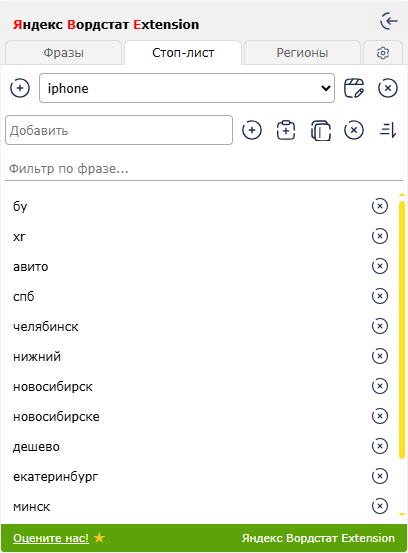Select the Стоп-лист tab
Viewport: 408px width, 553px height.
click(183, 53)
